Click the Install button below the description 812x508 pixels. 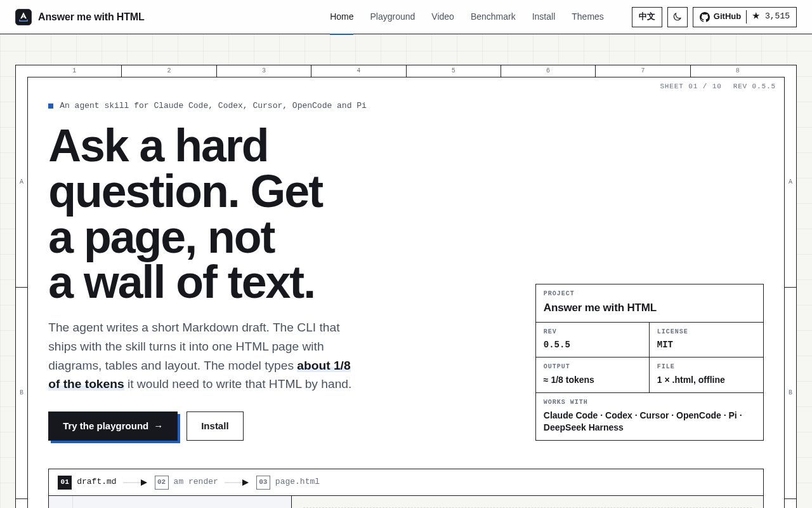coord(215,426)
